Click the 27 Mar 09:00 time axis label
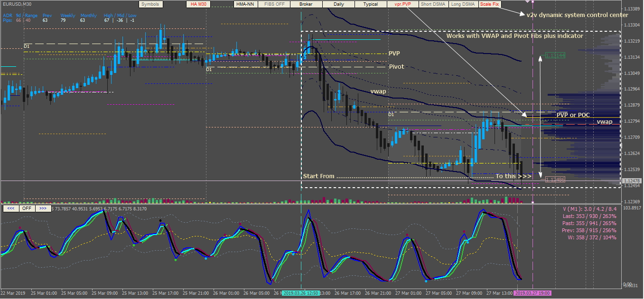The height and width of the screenshot is (299, 644). point(469,293)
